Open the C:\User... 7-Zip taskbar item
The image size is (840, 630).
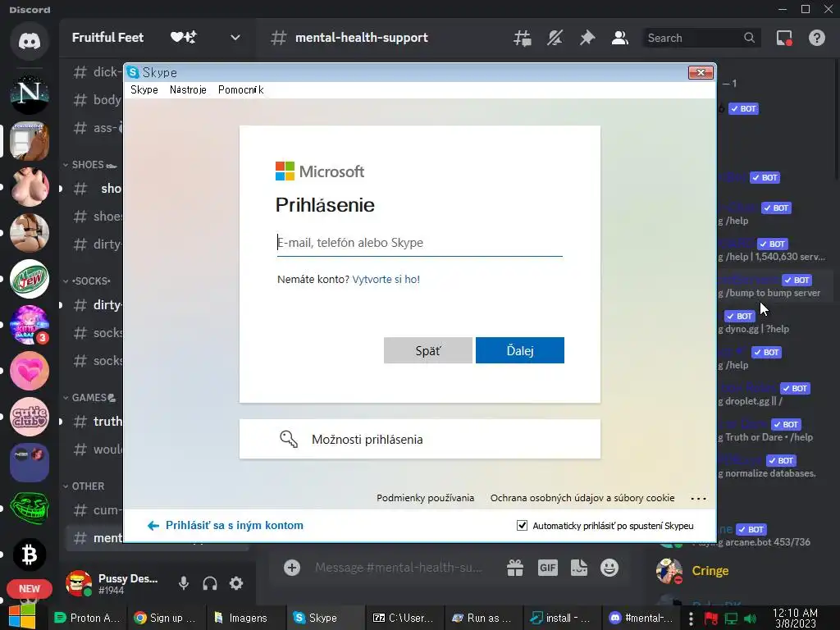(x=403, y=618)
